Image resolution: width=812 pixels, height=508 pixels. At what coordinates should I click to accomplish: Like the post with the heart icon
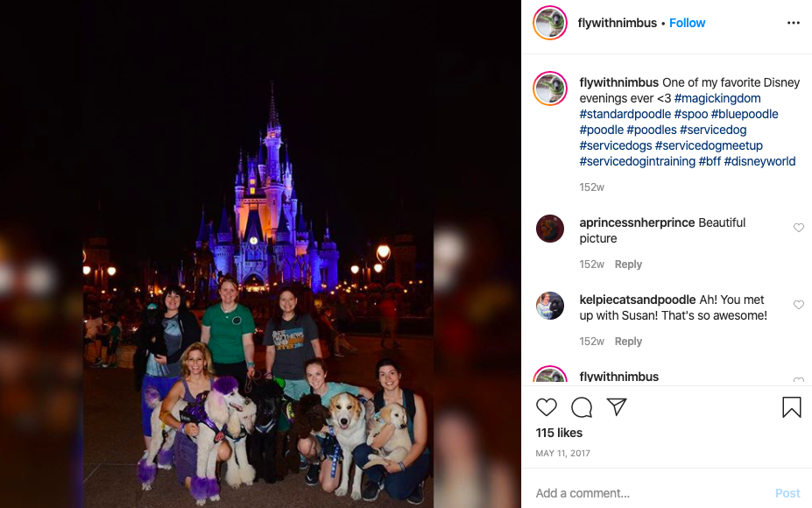(x=547, y=407)
